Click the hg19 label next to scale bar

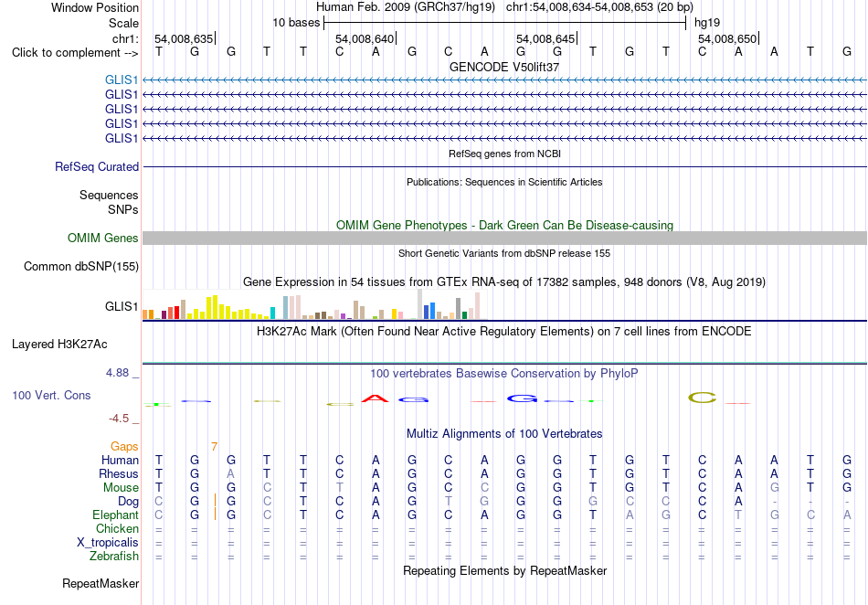coord(707,23)
